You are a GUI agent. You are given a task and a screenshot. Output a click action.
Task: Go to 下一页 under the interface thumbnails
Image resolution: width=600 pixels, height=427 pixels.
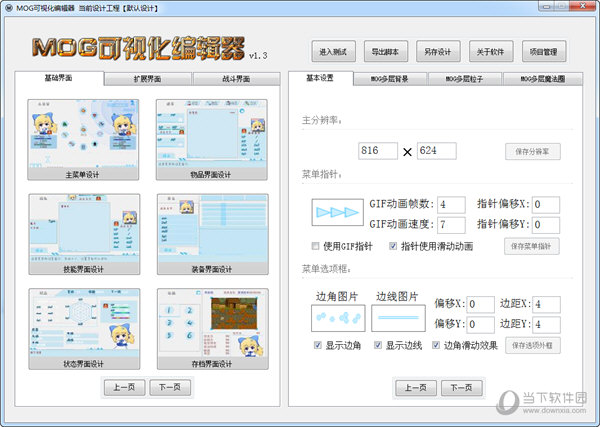click(x=170, y=387)
